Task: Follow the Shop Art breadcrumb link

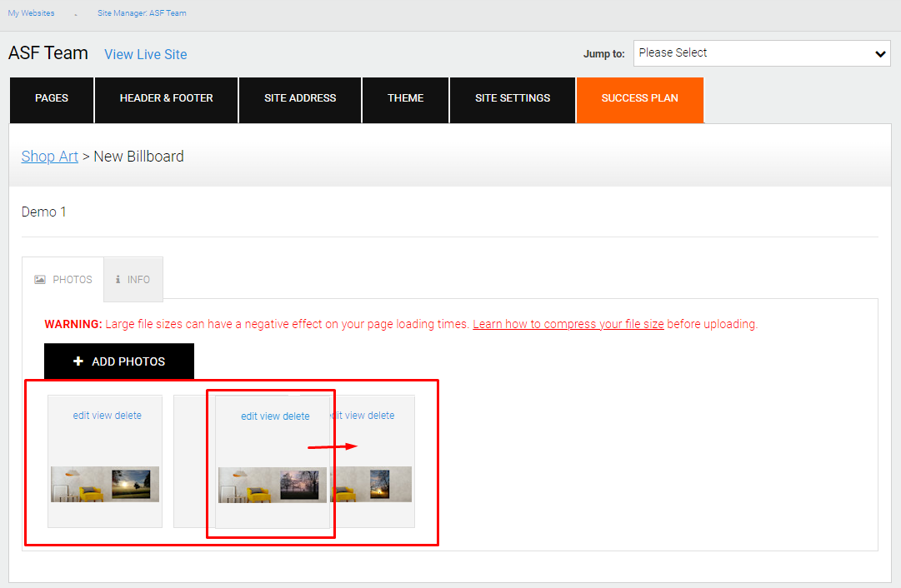Action: (x=49, y=157)
